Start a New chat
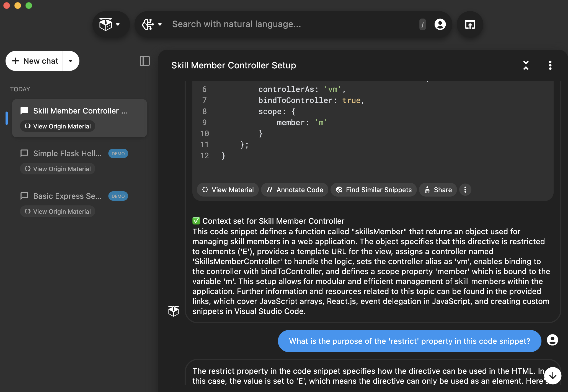 (x=35, y=61)
